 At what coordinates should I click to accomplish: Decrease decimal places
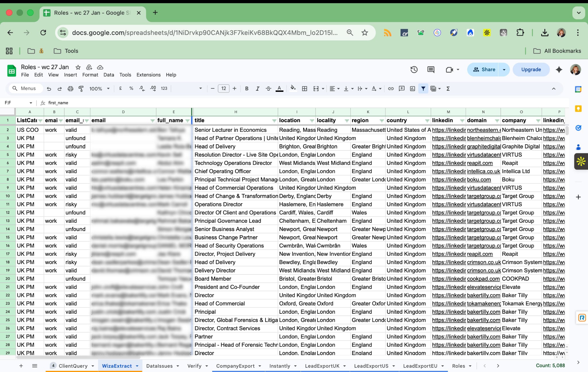tap(142, 88)
